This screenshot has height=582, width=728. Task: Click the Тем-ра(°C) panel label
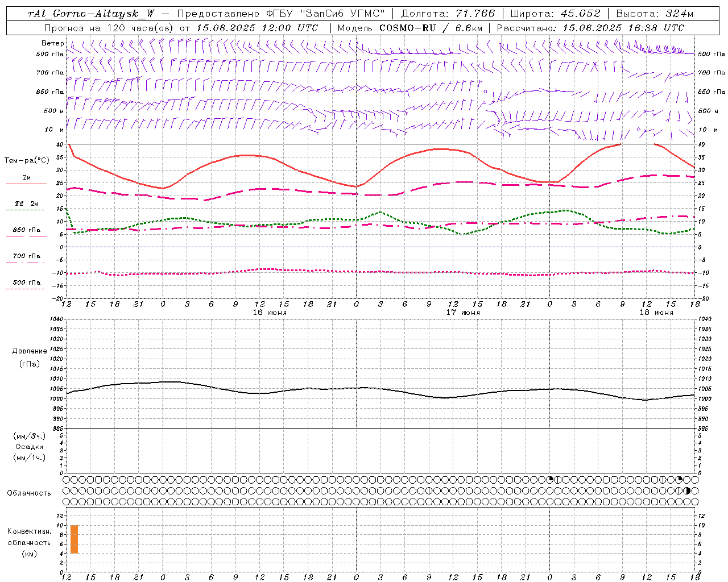point(27,161)
